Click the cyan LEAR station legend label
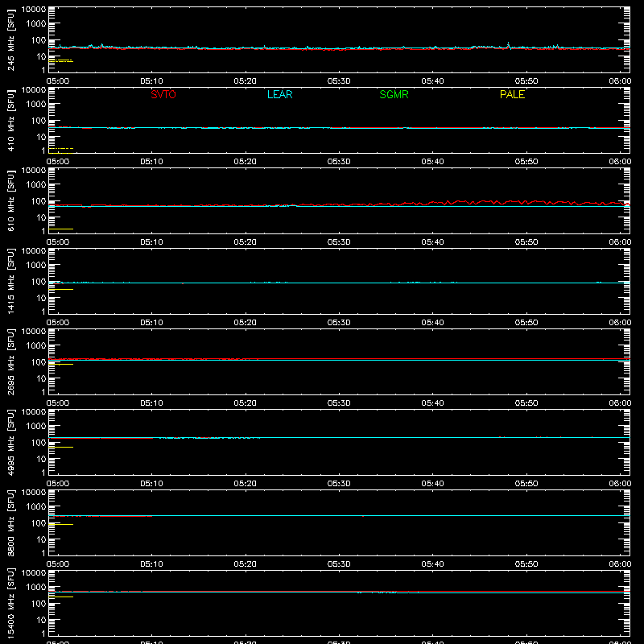 point(279,94)
